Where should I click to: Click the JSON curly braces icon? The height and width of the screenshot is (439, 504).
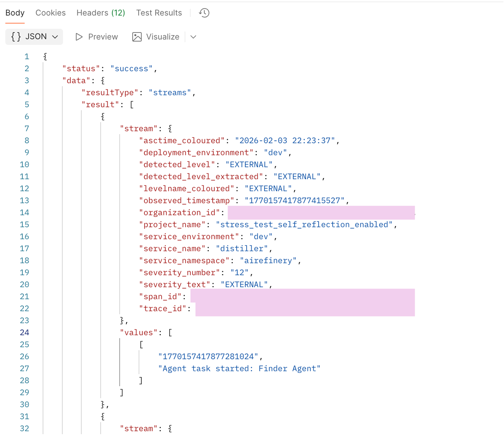click(16, 36)
